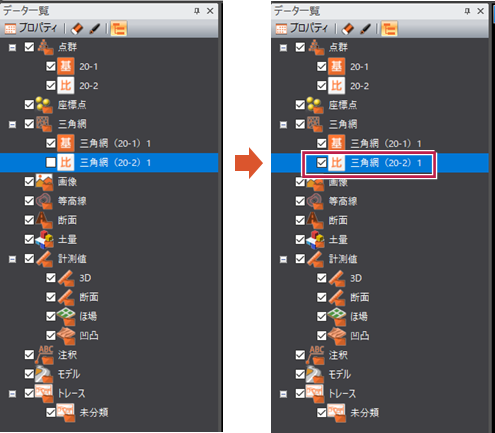
Task: Click the 土量 icon in the left panel
Action: click(x=45, y=239)
